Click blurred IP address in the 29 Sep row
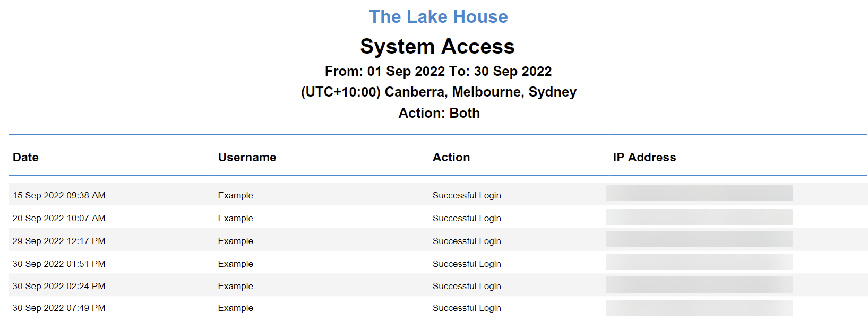This screenshot has height=321, width=868. point(699,239)
